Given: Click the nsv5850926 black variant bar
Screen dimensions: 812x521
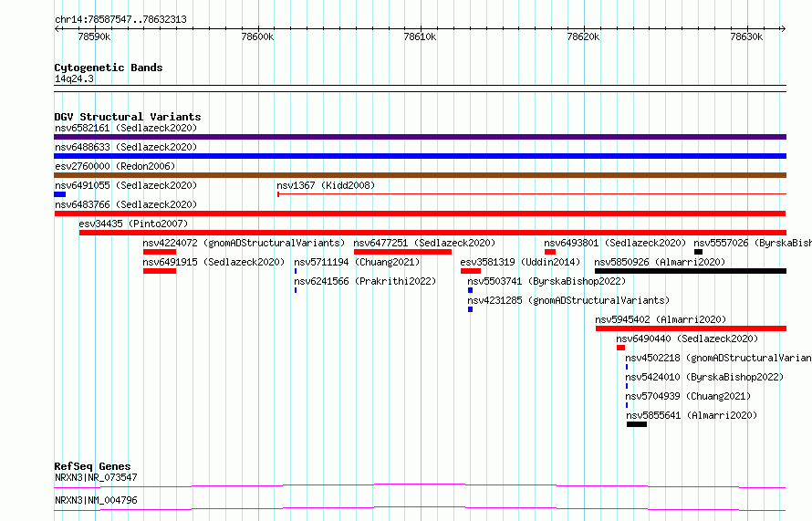Looking at the screenshot, I should coord(691,271).
